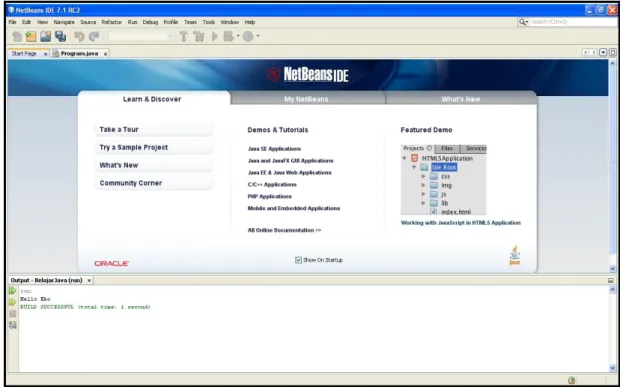Click the What's New button on the left list
This screenshot has height=387, width=620.
(154, 165)
